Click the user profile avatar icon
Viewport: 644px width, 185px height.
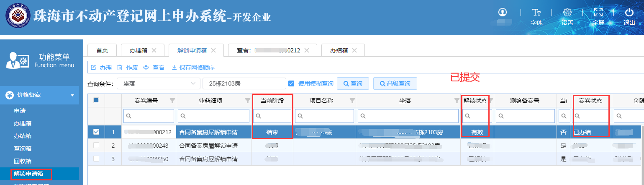[x=503, y=12]
